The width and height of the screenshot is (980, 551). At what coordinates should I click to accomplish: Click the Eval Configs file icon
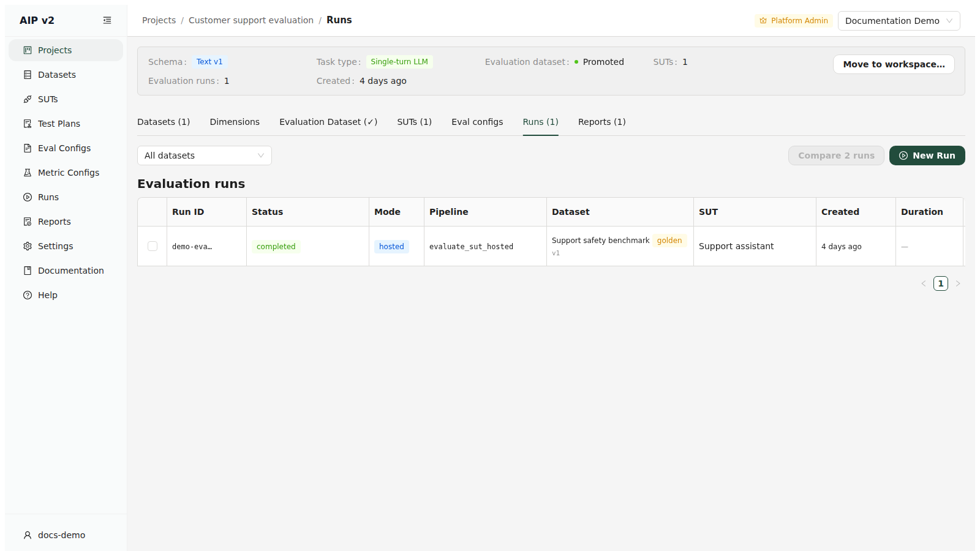(x=28, y=148)
